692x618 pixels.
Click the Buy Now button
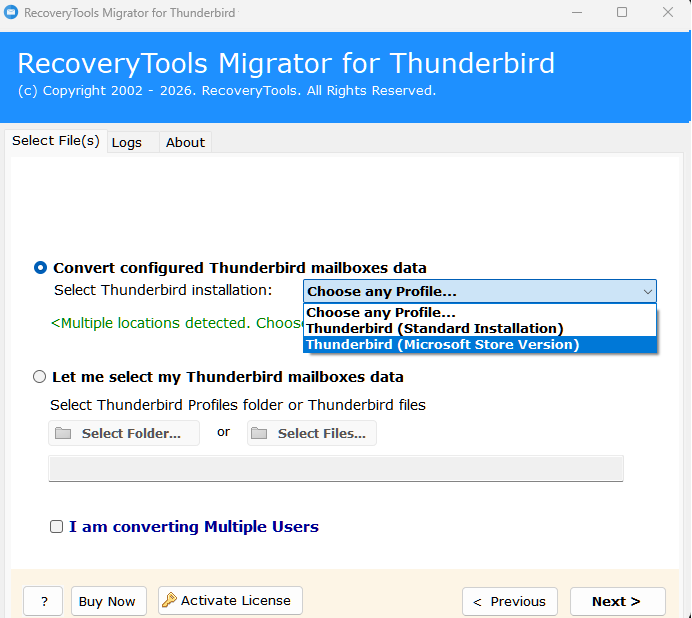pyautogui.click(x=109, y=601)
